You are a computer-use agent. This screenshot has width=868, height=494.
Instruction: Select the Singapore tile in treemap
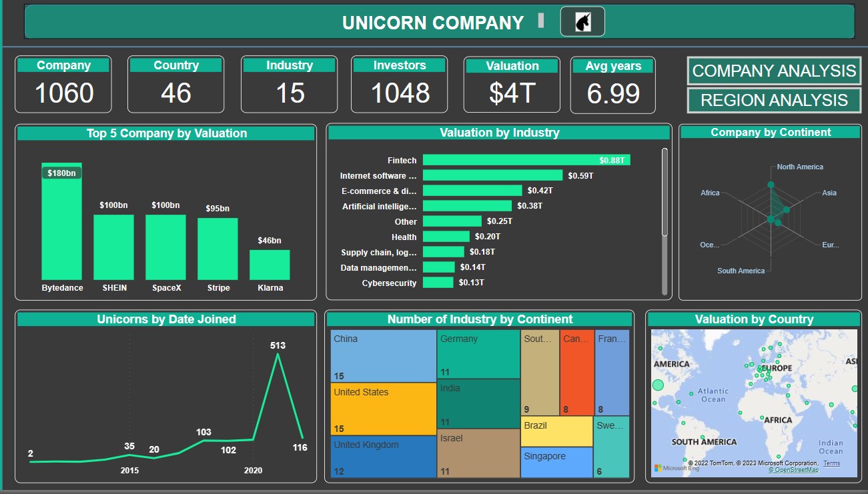pyautogui.click(x=556, y=462)
